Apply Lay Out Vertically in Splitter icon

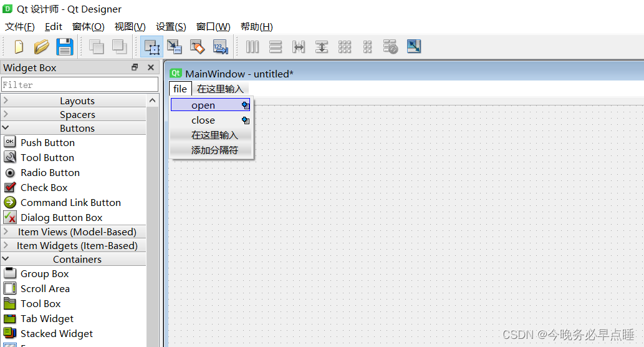[x=322, y=47]
